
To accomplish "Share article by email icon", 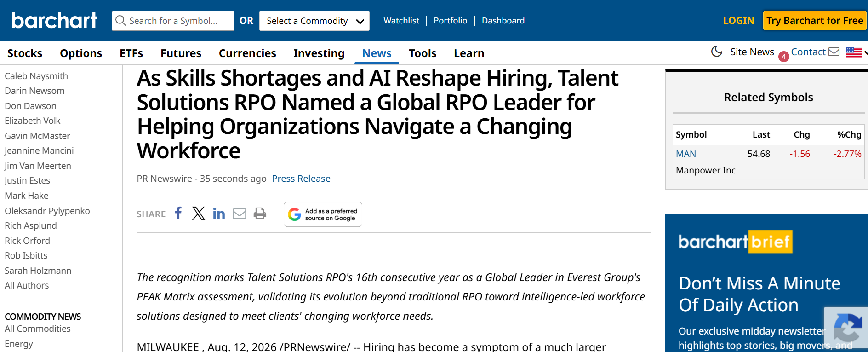I will [240, 214].
